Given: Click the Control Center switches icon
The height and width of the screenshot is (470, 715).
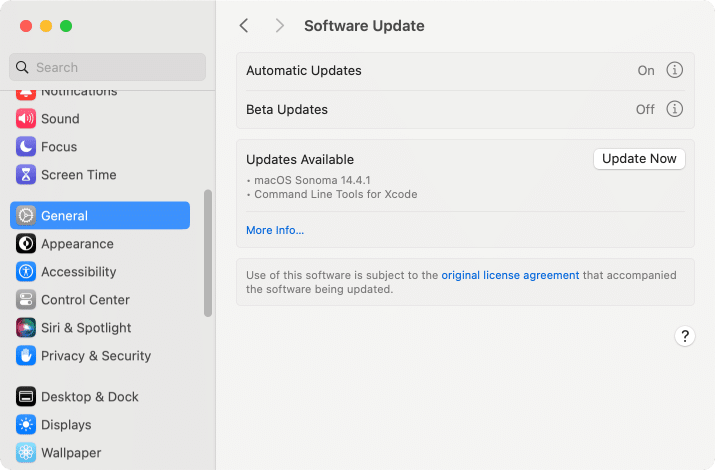Looking at the screenshot, I should (x=26, y=300).
